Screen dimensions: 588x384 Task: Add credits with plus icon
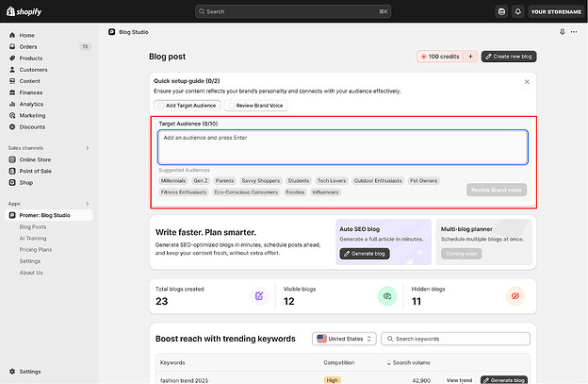(x=470, y=57)
